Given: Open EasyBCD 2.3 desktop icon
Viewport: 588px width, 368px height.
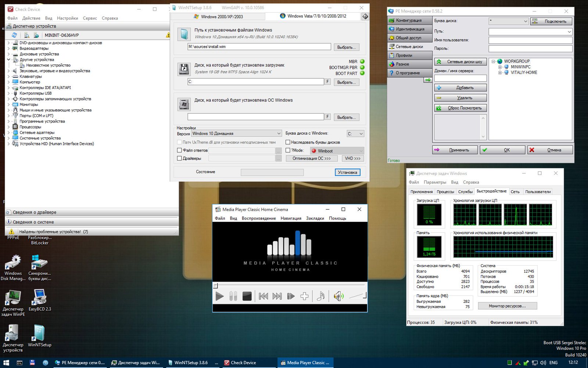Looking at the screenshot, I should pyautogui.click(x=40, y=300).
